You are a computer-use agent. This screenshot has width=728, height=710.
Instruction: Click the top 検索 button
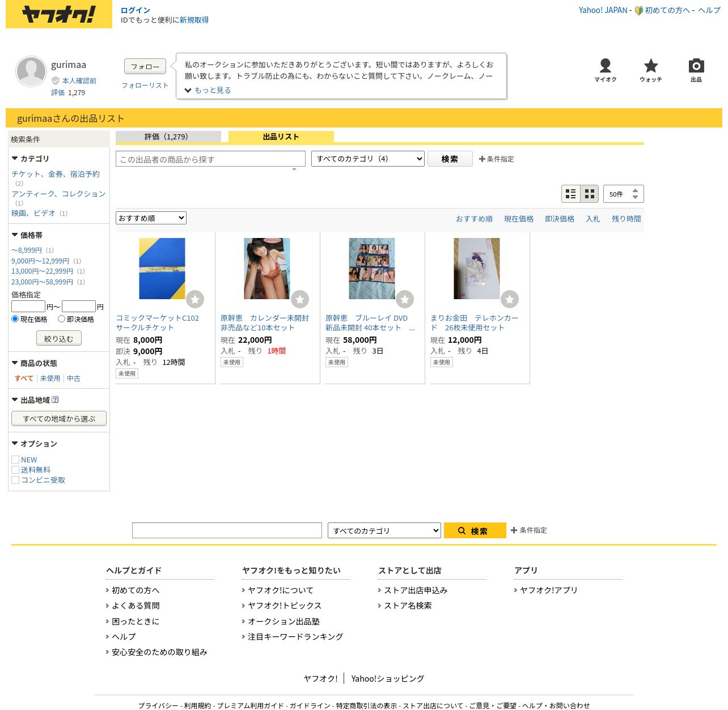[x=450, y=159]
